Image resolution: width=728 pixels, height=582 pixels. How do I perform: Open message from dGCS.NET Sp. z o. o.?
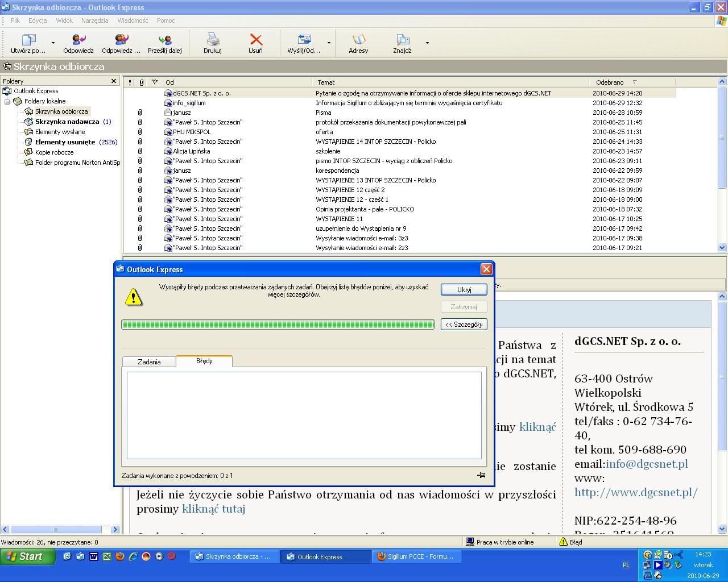point(399,93)
